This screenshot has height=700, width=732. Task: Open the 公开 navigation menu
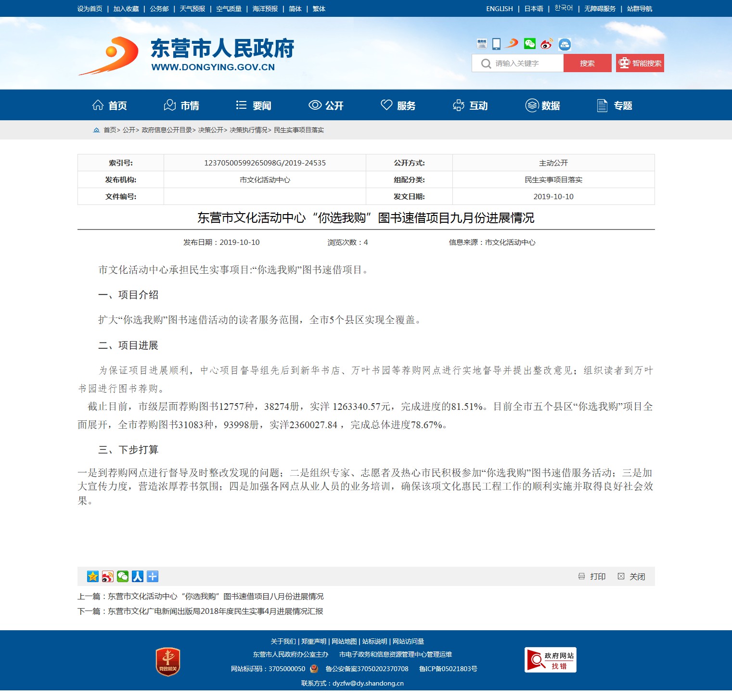point(326,105)
